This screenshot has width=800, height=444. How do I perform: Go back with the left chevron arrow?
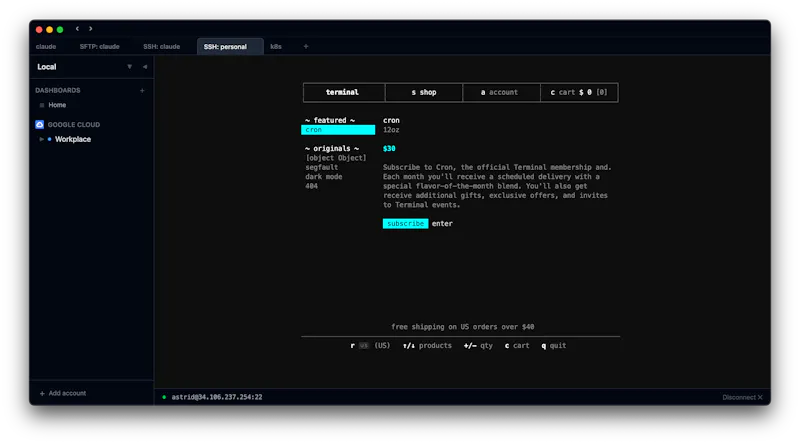(78, 29)
